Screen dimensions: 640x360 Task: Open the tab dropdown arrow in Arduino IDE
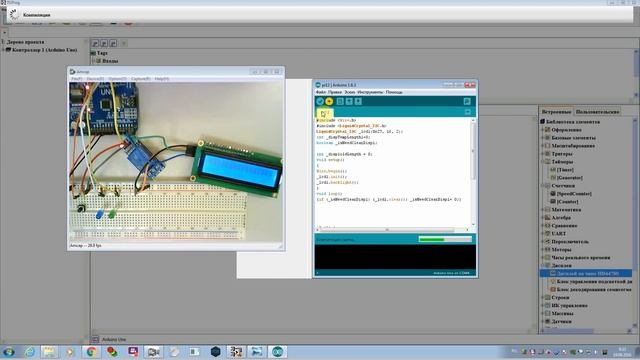pos(468,112)
